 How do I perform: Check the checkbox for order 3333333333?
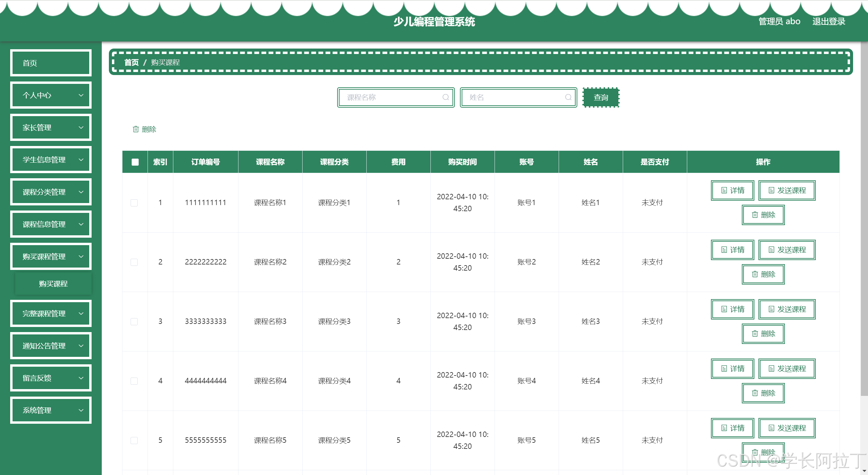(x=134, y=322)
